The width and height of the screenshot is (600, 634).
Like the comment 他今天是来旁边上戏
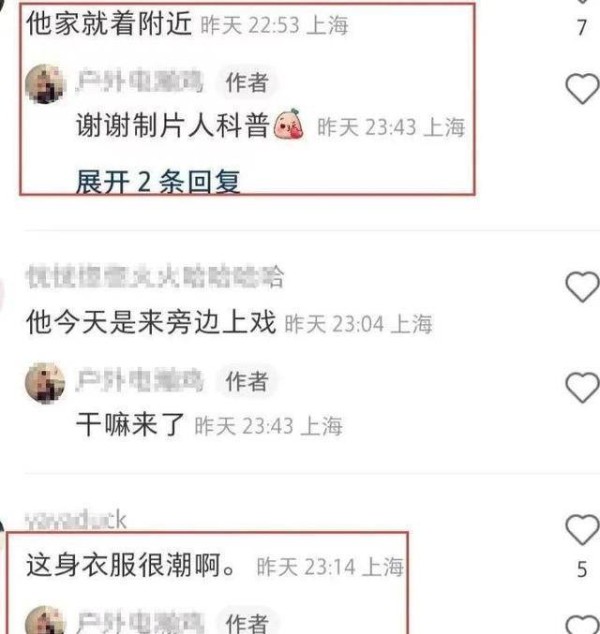(x=582, y=286)
